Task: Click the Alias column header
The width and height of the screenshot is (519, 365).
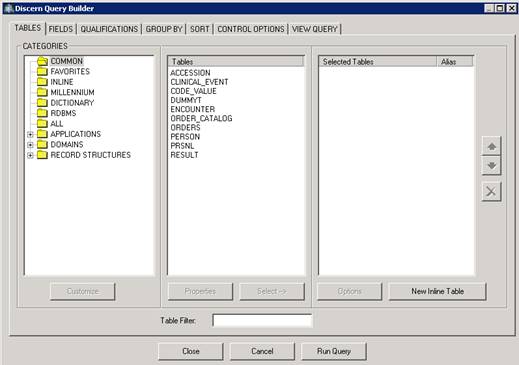Action: (455, 62)
